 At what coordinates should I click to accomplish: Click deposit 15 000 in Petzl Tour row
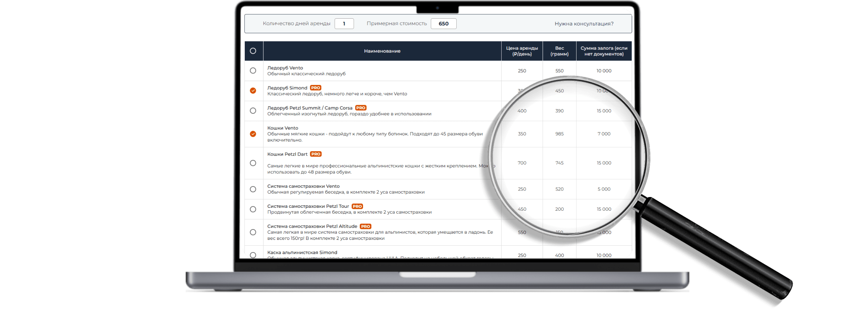(x=604, y=209)
